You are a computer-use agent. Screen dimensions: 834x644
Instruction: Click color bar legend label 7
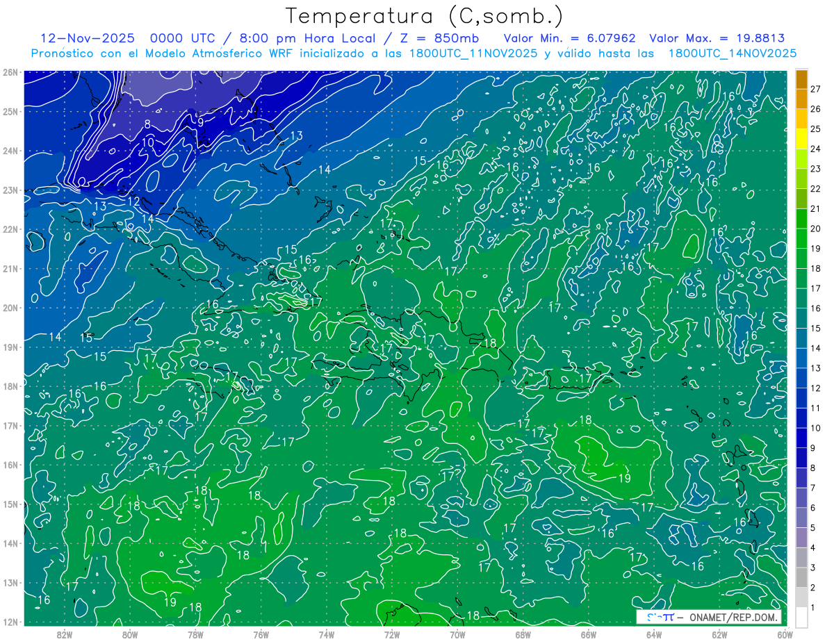click(x=813, y=488)
